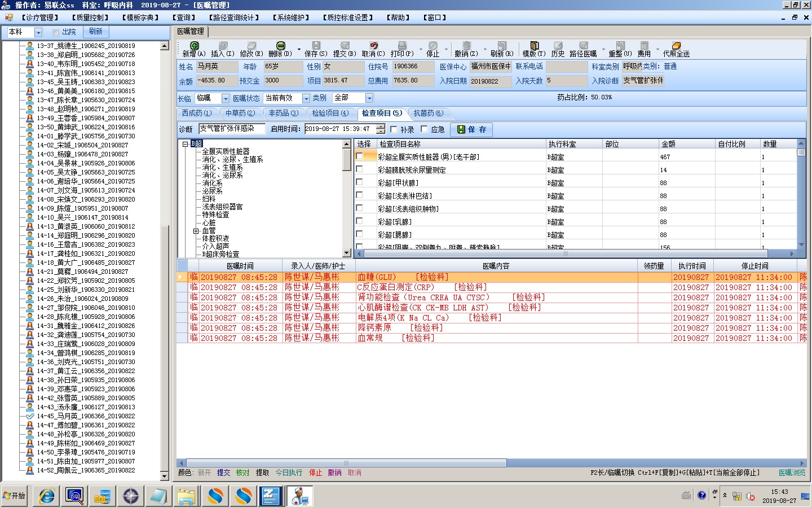Open the 模板字典 menu
Screen dimensions: 812x508
tap(140, 17)
